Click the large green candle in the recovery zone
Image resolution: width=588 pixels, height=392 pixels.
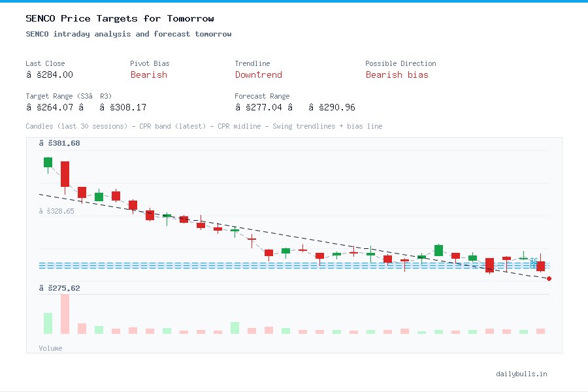(x=438, y=251)
